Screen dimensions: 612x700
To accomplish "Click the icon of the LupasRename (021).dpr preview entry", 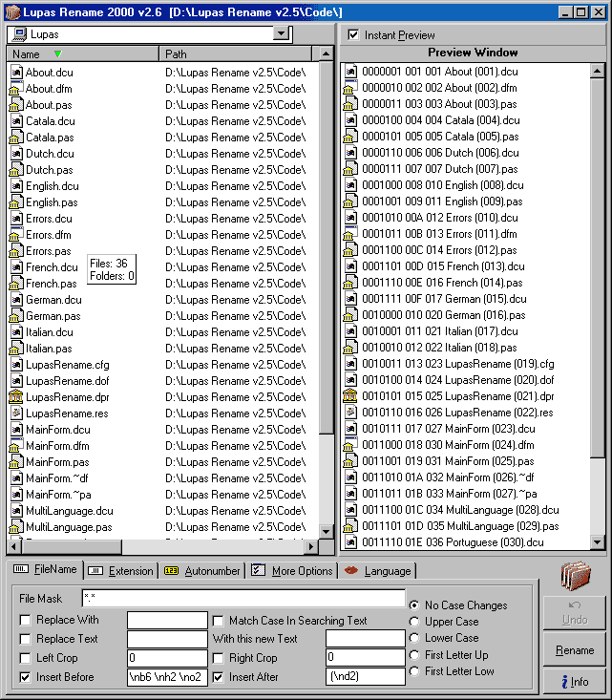I will coord(350,396).
